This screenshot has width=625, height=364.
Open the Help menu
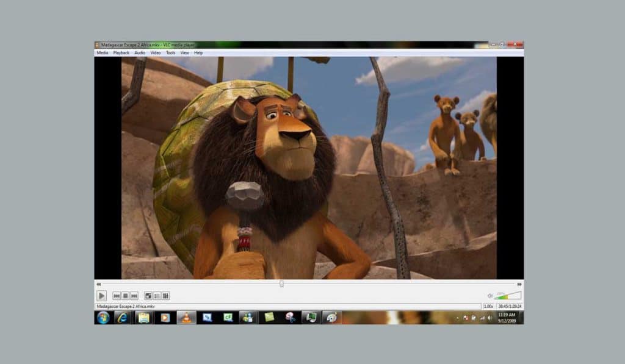[x=198, y=52]
